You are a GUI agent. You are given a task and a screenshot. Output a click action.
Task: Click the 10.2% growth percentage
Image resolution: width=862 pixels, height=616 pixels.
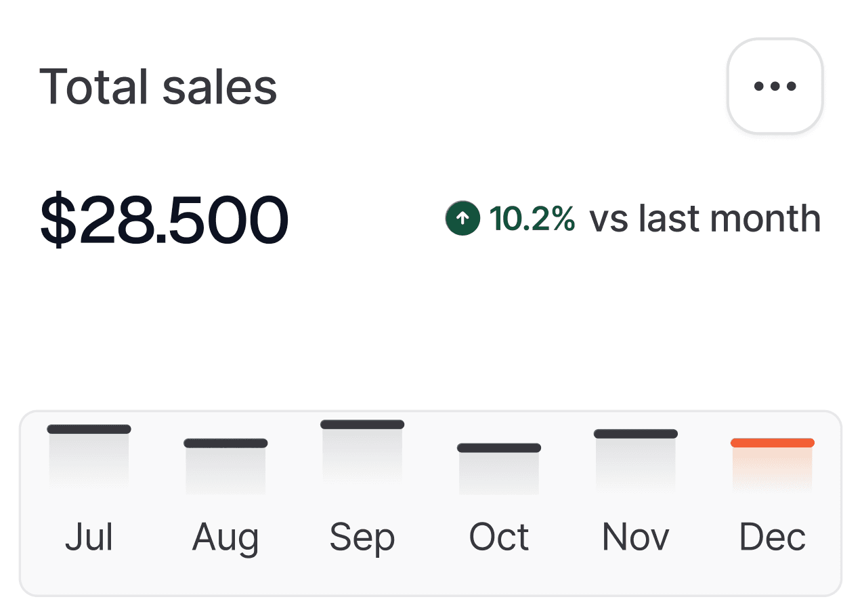coord(532,219)
